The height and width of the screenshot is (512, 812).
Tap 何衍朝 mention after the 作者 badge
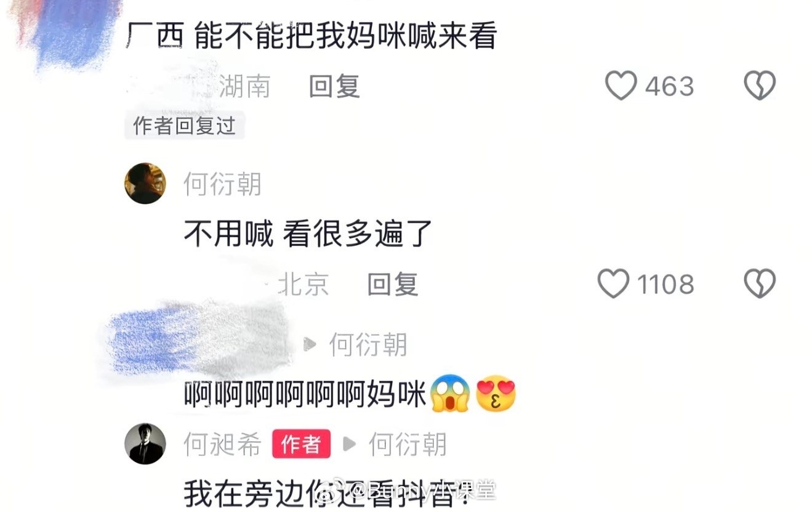click(408, 444)
